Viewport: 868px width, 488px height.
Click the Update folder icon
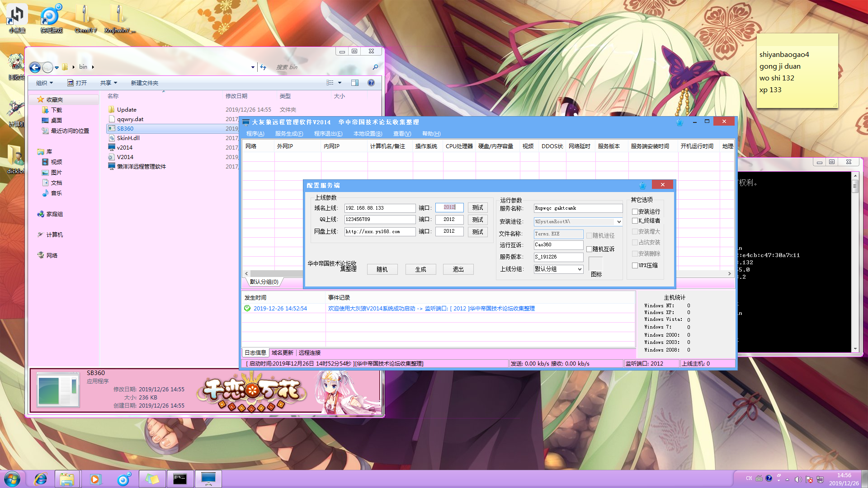pos(111,110)
